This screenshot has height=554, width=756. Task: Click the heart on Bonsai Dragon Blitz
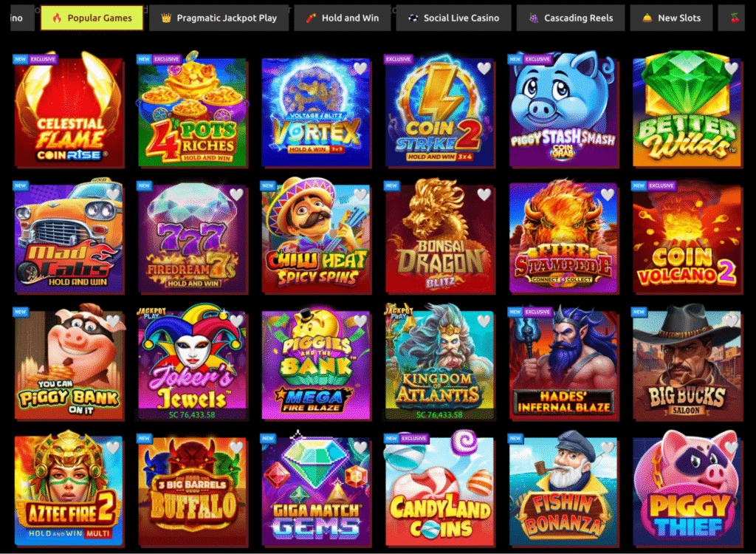(x=484, y=194)
